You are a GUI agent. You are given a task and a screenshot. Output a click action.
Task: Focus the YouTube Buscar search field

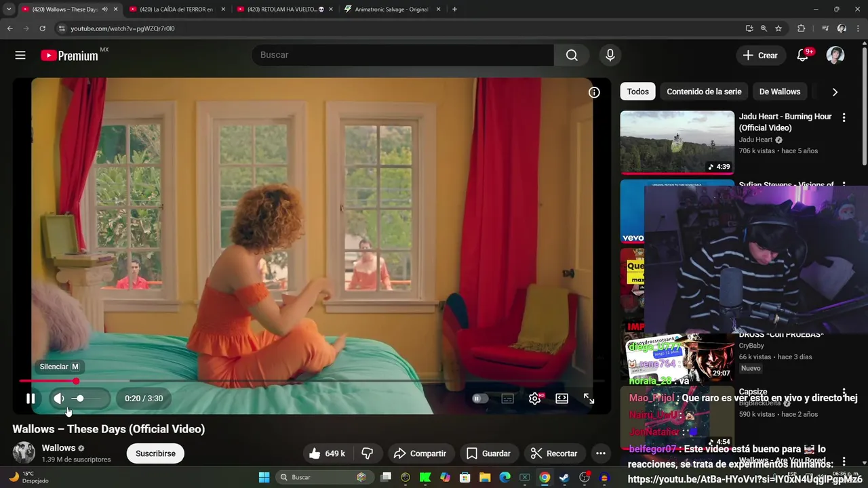[x=403, y=56]
